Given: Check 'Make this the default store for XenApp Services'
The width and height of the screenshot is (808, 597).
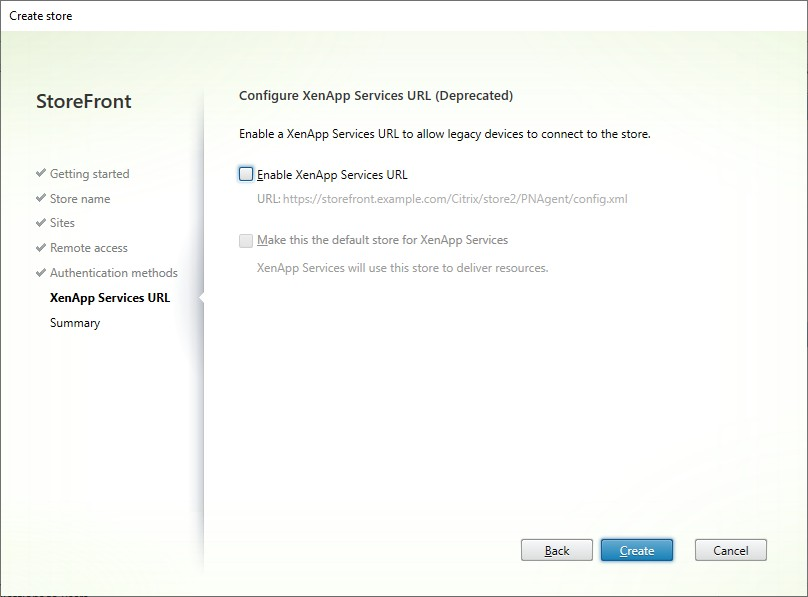Looking at the screenshot, I should [x=244, y=239].
